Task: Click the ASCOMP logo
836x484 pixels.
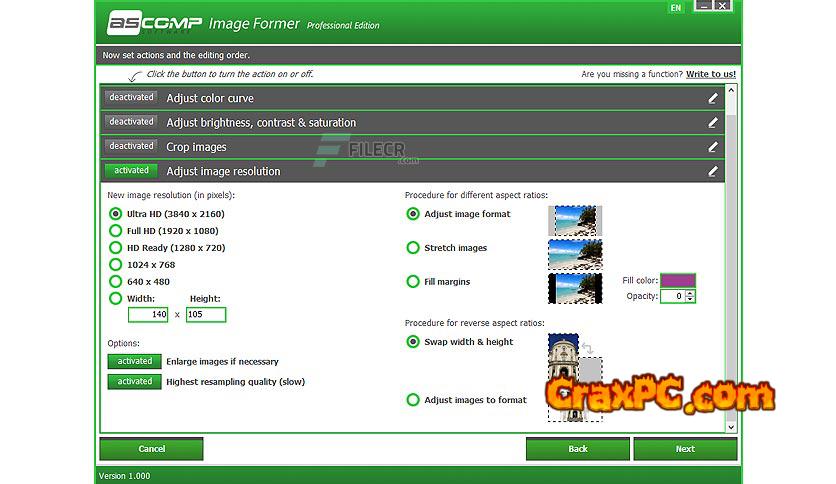Action: (x=154, y=23)
